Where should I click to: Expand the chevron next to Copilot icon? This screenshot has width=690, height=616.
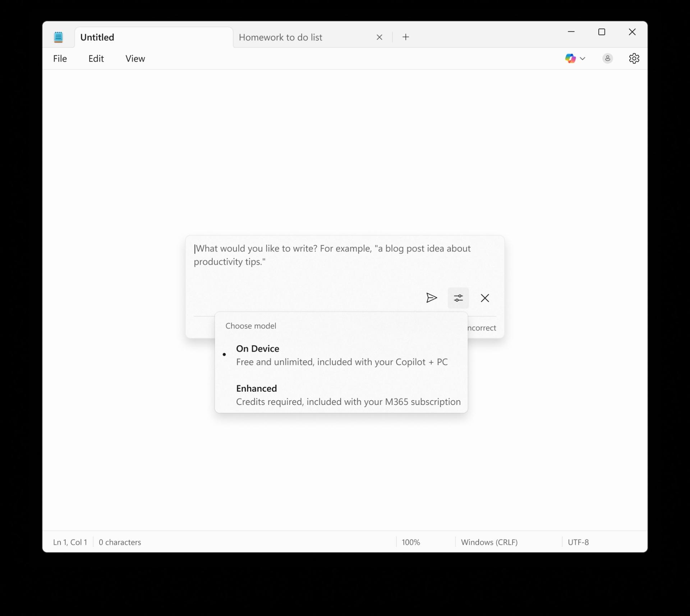coord(583,59)
